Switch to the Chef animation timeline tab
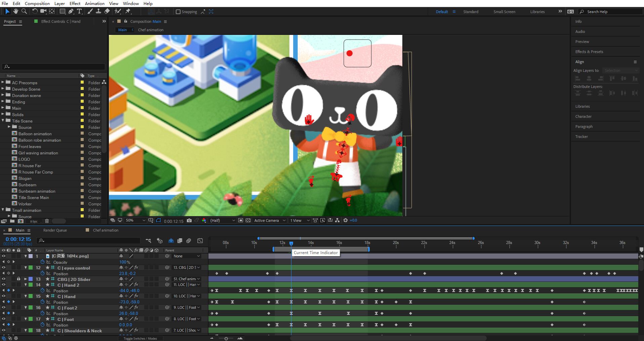Image resolution: width=644 pixels, height=341 pixels. [x=106, y=230]
